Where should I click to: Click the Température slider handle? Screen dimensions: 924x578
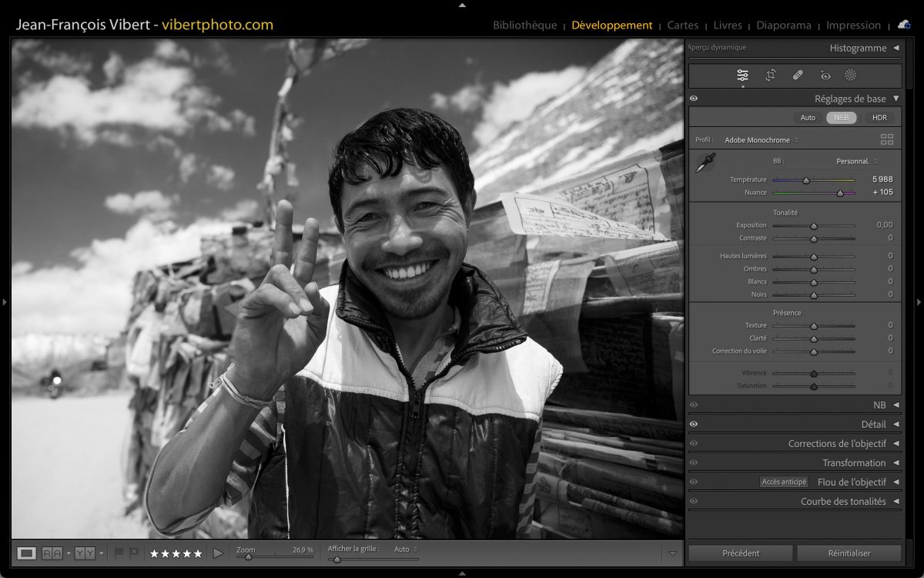pyautogui.click(x=806, y=180)
